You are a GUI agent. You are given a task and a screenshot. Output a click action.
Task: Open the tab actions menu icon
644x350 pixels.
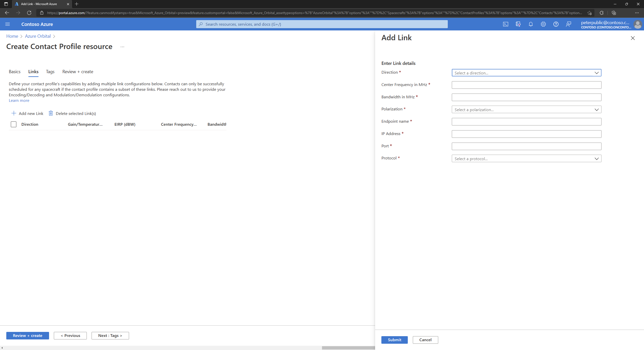point(6,4)
